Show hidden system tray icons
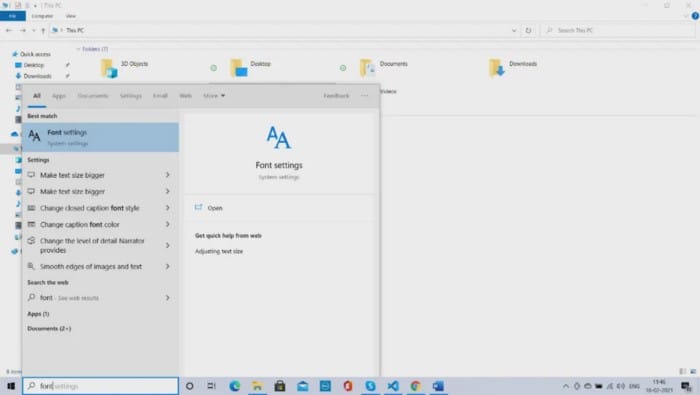Image resolution: width=700 pixels, height=395 pixels. 566,386
